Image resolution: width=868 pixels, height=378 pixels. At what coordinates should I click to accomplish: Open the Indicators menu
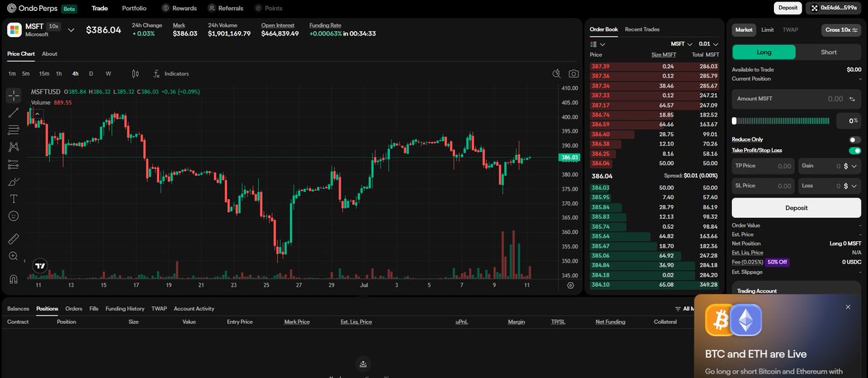coord(171,74)
